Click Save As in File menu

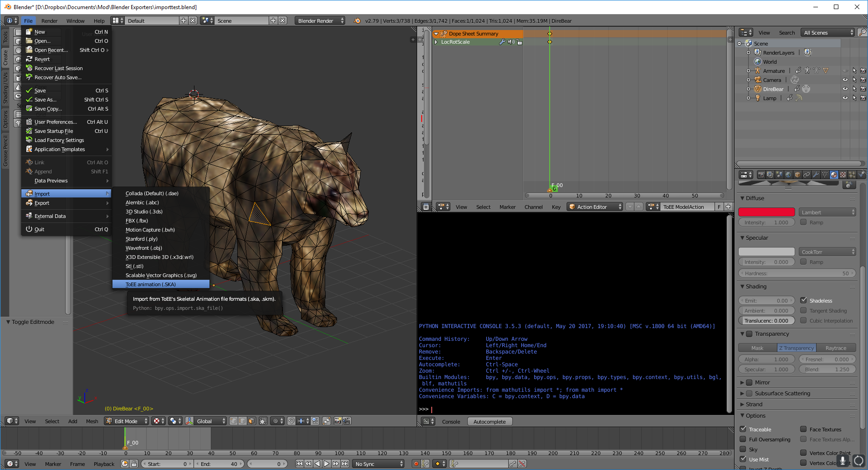[x=66, y=100]
